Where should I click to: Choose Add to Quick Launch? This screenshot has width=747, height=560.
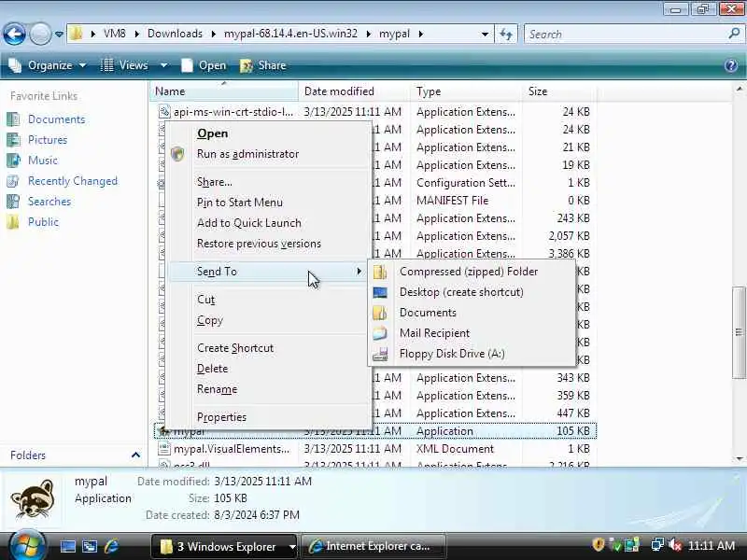click(248, 223)
